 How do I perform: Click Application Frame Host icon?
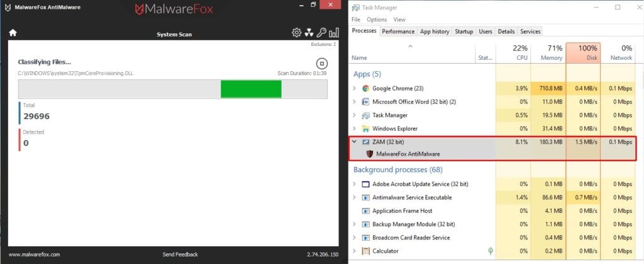coord(366,210)
